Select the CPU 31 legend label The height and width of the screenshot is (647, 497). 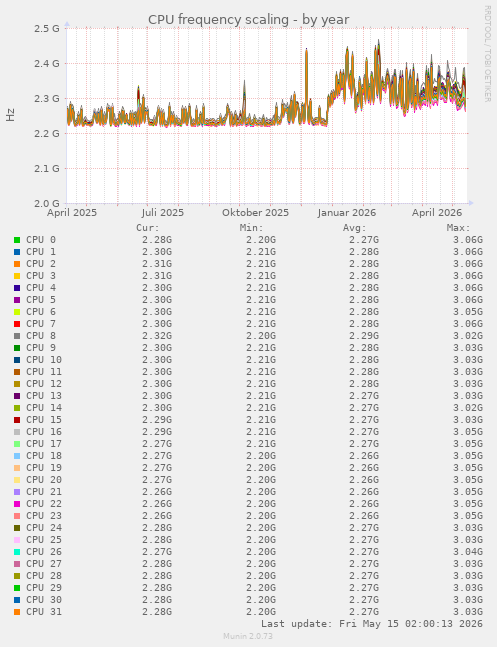click(44, 611)
